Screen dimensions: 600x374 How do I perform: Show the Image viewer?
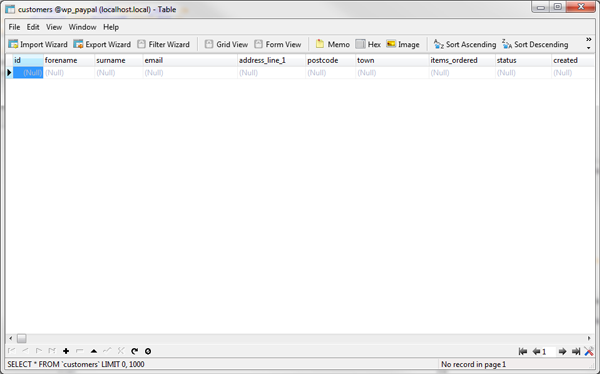[x=403, y=44]
